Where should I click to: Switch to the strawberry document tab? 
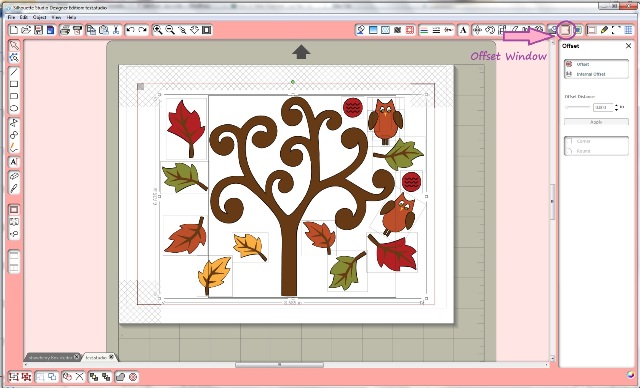[52, 357]
